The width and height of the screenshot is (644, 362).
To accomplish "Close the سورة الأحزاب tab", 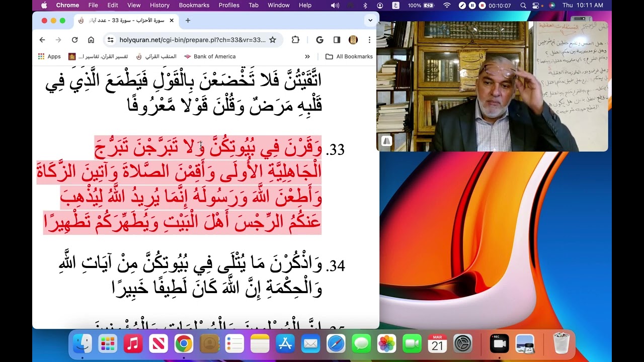I will click(x=172, y=21).
